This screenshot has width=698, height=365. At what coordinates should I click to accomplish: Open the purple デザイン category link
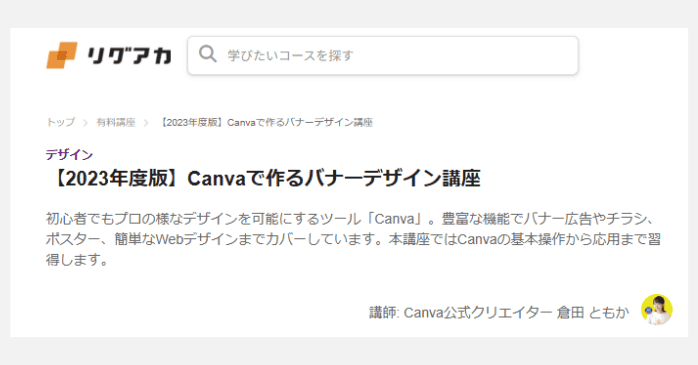pyautogui.click(x=69, y=154)
